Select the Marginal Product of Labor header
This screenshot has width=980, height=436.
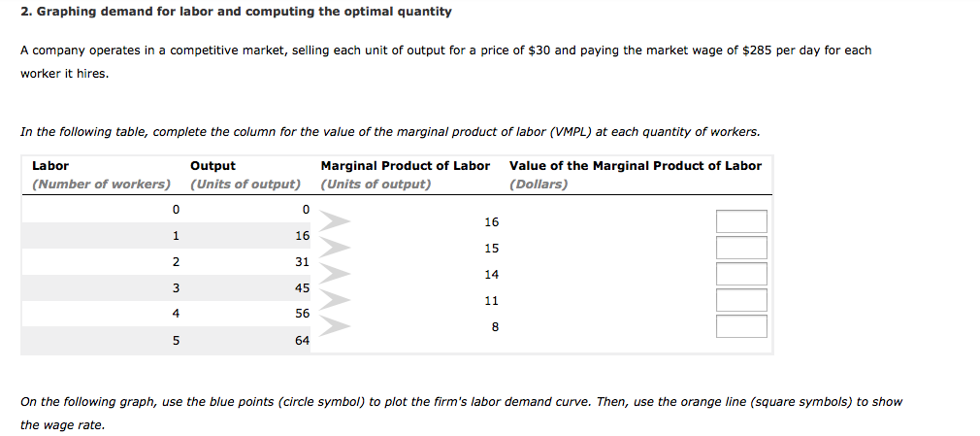click(x=405, y=166)
